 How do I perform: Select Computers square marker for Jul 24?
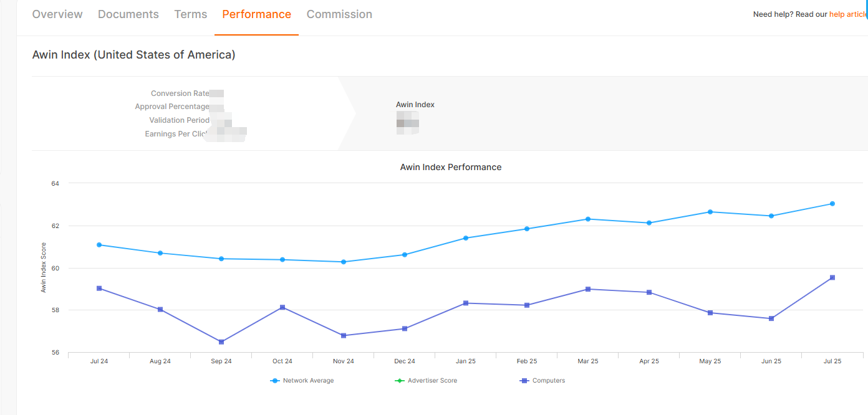(x=99, y=289)
